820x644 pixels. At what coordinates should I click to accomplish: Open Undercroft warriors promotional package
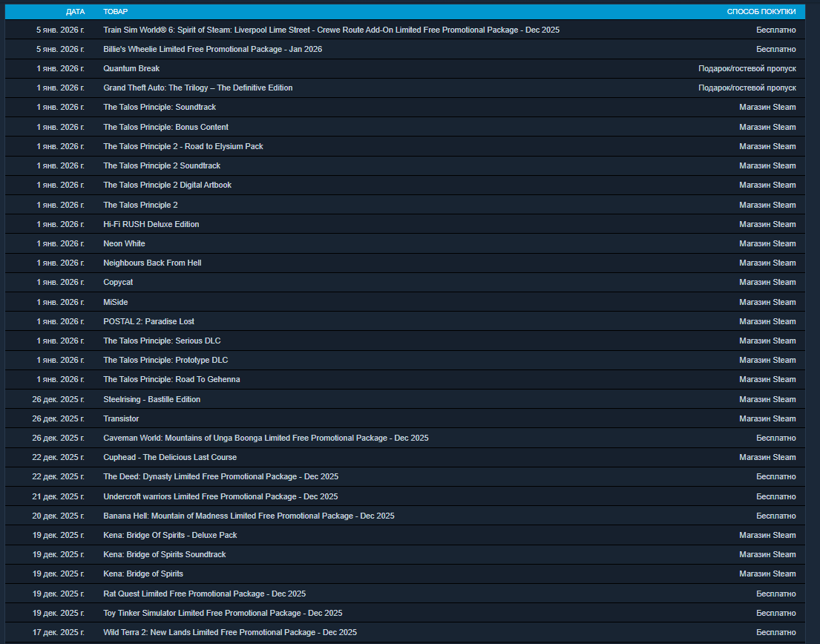405,496
